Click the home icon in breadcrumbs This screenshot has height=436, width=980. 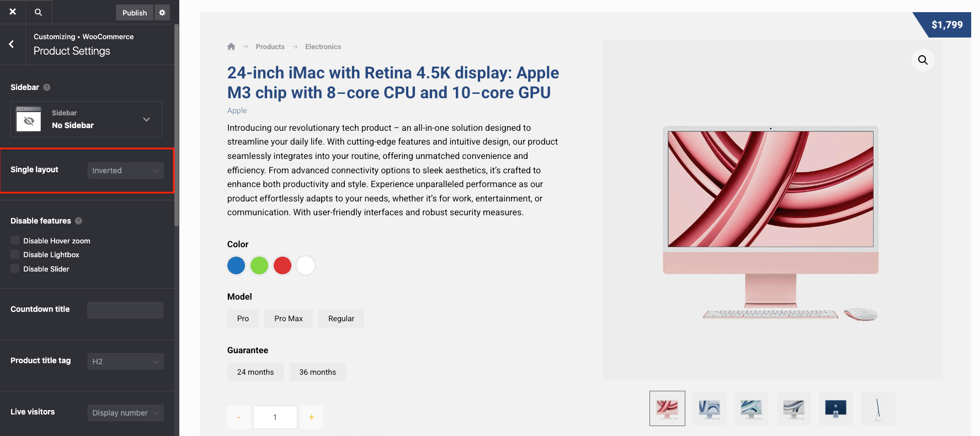pos(231,47)
